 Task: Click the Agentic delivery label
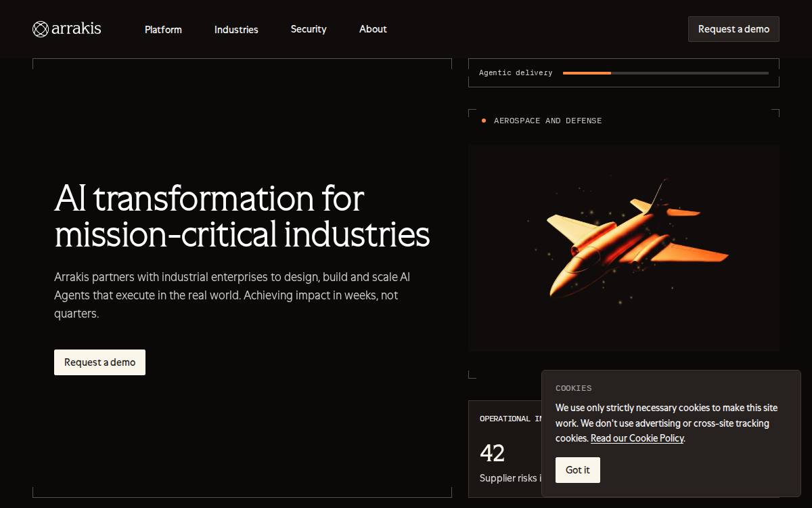pyautogui.click(x=516, y=73)
